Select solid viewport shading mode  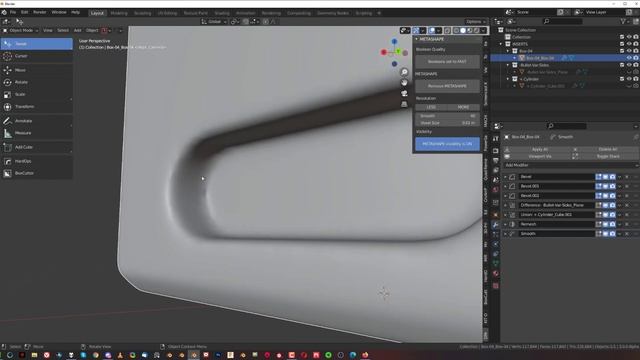pos(463,31)
